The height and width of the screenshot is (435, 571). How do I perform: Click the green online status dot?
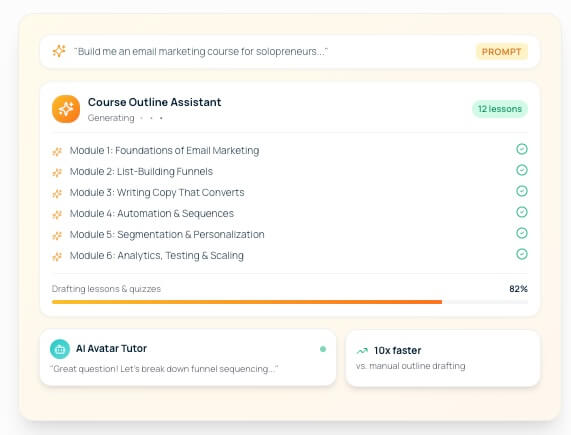point(323,349)
